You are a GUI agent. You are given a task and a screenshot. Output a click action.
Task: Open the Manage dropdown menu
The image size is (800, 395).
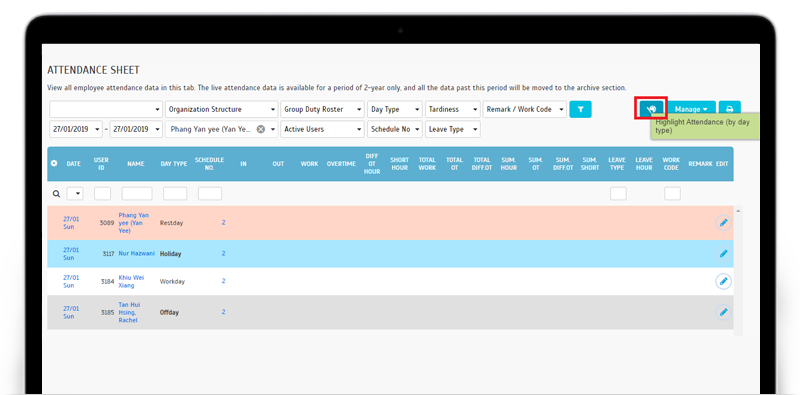point(691,109)
